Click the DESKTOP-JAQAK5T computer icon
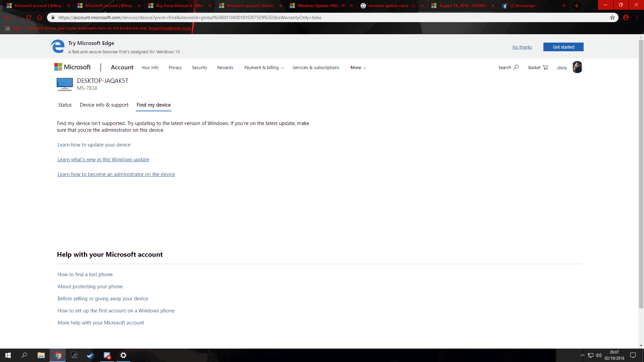This screenshot has width=644, height=362. tap(65, 84)
